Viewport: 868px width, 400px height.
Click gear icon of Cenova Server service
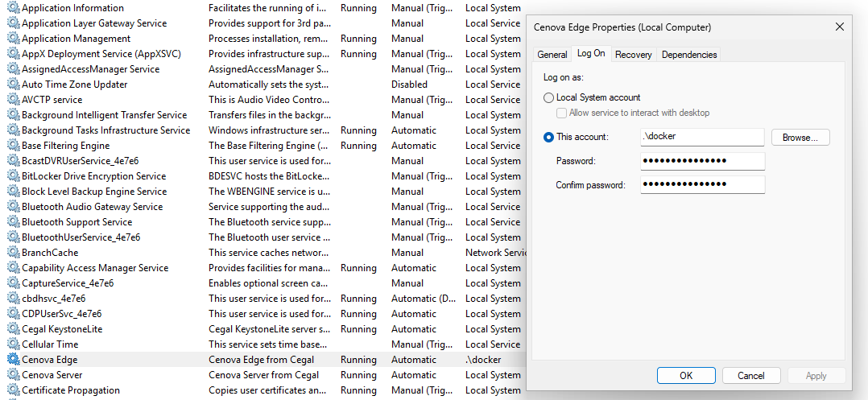point(13,375)
